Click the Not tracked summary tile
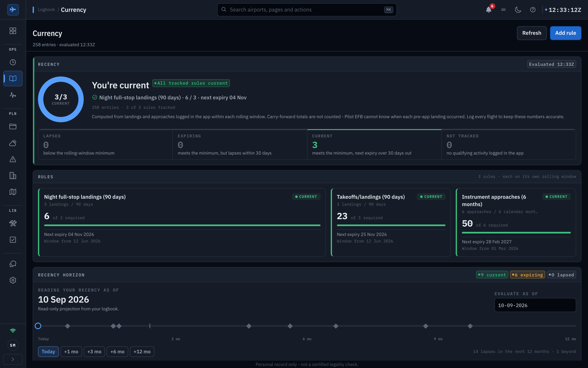The image size is (588, 368). [509, 144]
